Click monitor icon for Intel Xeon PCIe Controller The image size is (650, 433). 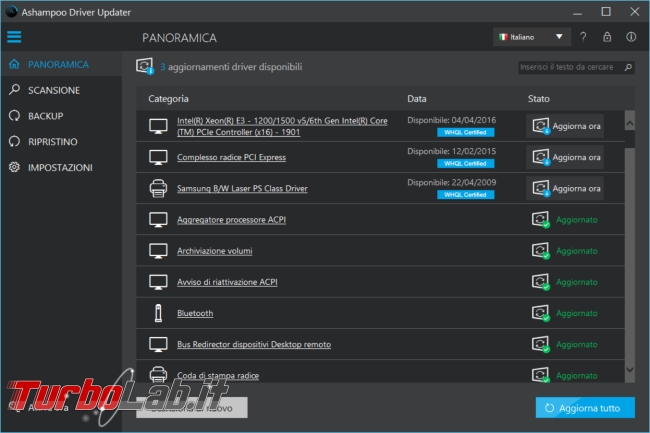158,126
